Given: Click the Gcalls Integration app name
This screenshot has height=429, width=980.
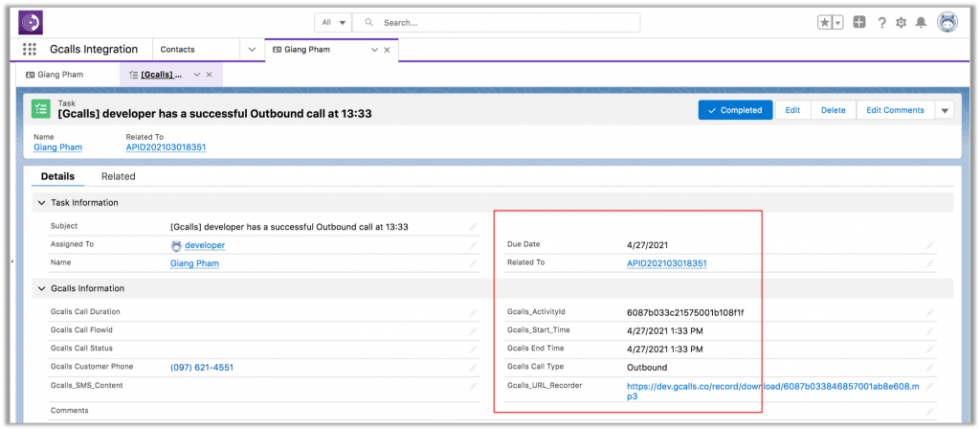Looking at the screenshot, I should pos(94,50).
